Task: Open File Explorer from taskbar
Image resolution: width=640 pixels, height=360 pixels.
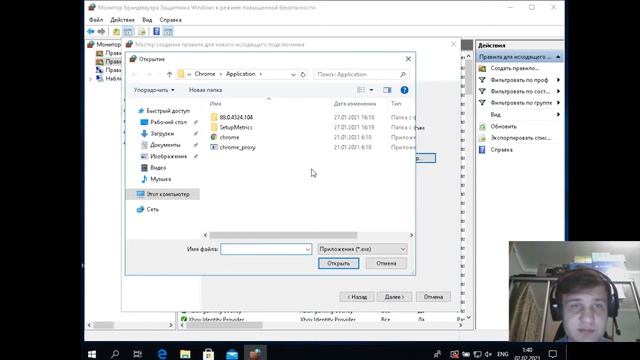Action: 185,354
